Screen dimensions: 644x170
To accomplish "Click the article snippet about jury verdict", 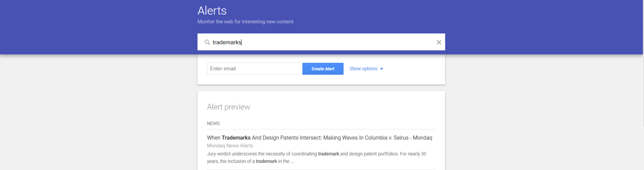I will [x=316, y=158].
